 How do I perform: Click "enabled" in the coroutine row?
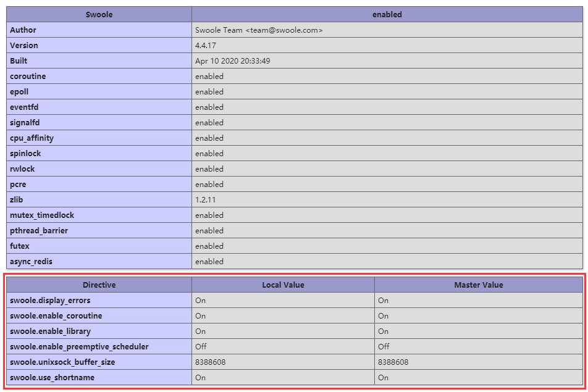pyautogui.click(x=209, y=76)
